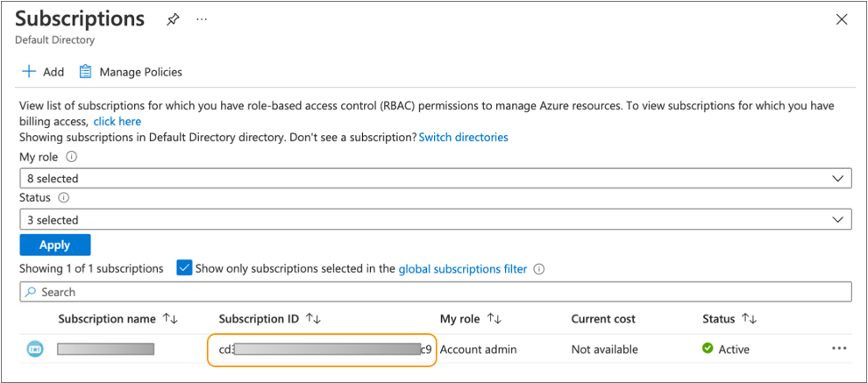Viewport: 868px width, 383px height.
Task: Expand the My role dropdown
Action: click(x=435, y=179)
